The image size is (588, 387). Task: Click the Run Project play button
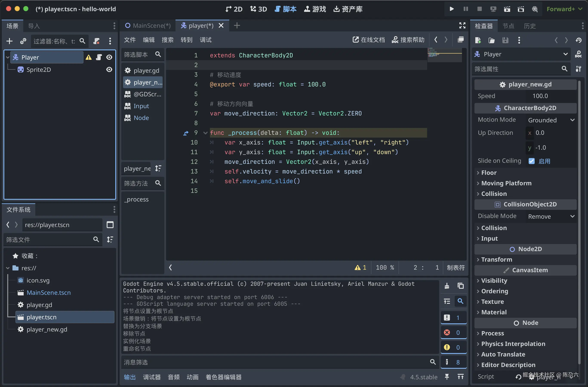(x=452, y=9)
